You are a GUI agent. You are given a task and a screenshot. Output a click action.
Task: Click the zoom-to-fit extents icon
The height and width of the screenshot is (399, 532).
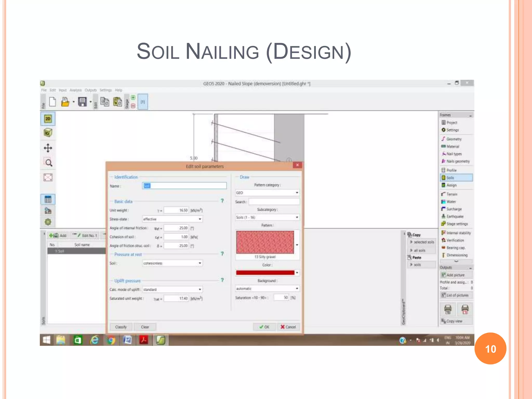[x=48, y=177]
